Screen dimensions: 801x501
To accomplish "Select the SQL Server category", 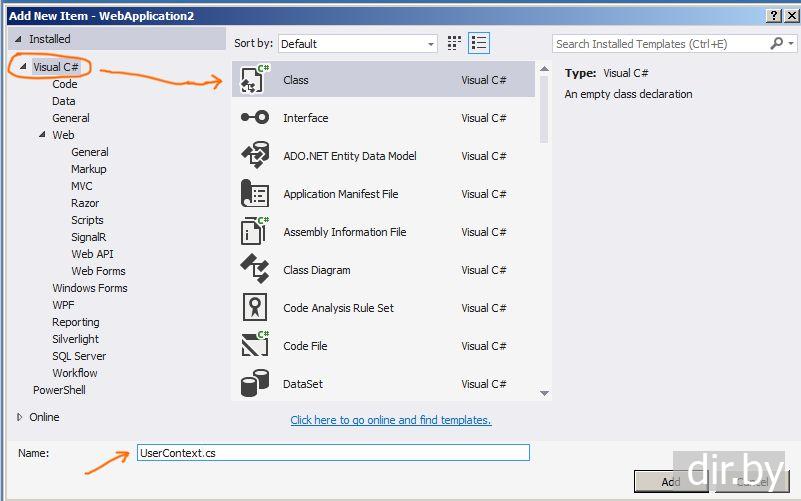I will (79, 356).
